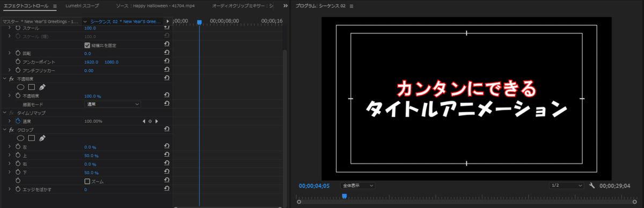Image resolution: width=644 pixels, height=208 pixels.
Task: Toggle the 速度 time remap stopwatch
Action: pyautogui.click(x=17, y=121)
